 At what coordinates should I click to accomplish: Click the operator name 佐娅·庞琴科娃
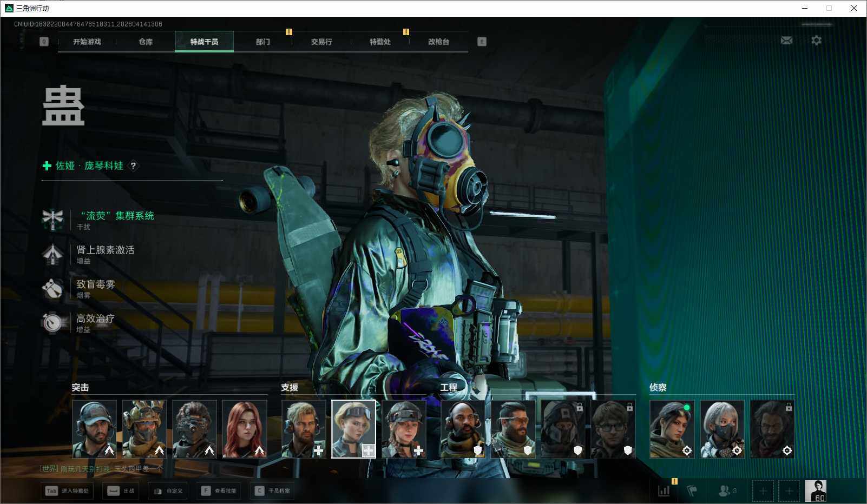[89, 166]
